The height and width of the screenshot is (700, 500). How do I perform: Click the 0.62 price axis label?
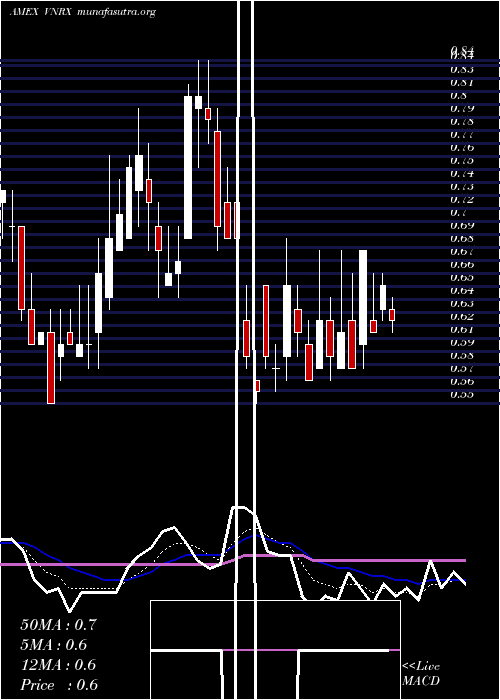click(x=462, y=316)
